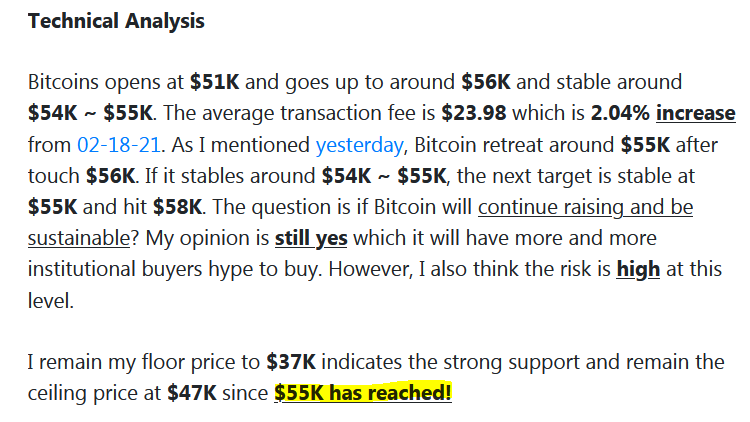Click the underlined 'continue raising and be' text
The image size is (750, 422).
(x=585, y=207)
